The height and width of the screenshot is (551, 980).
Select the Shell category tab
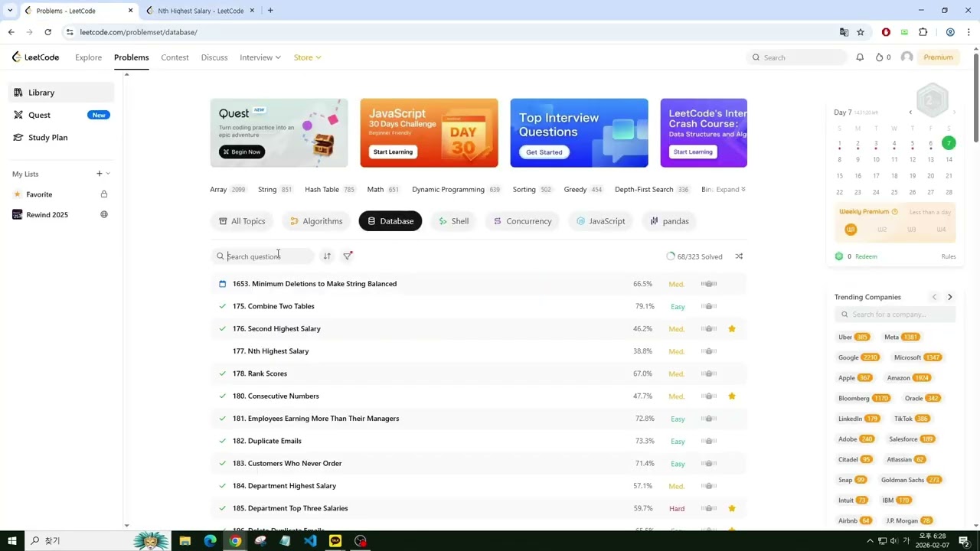tap(453, 221)
